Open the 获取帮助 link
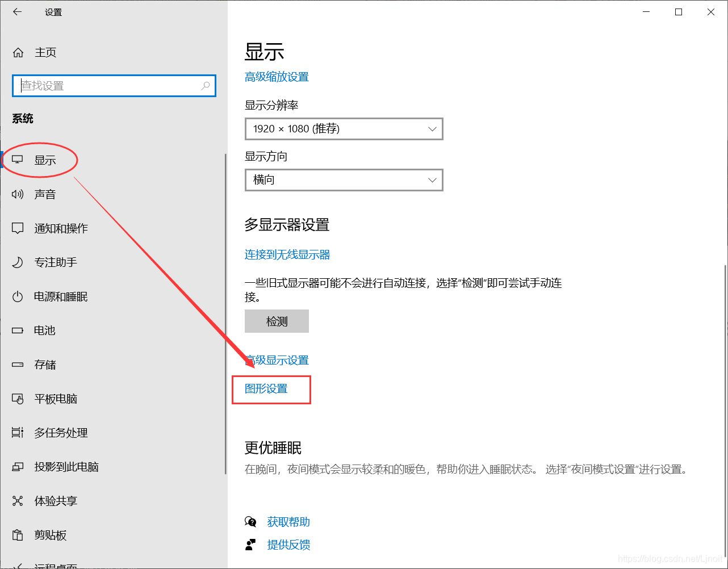This screenshot has width=728, height=569. tap(288, 522)
